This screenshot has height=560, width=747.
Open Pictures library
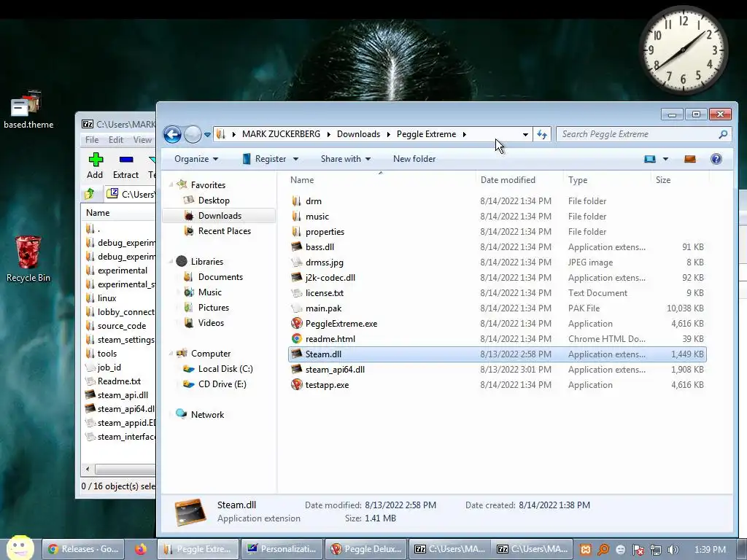coord(214,308)
